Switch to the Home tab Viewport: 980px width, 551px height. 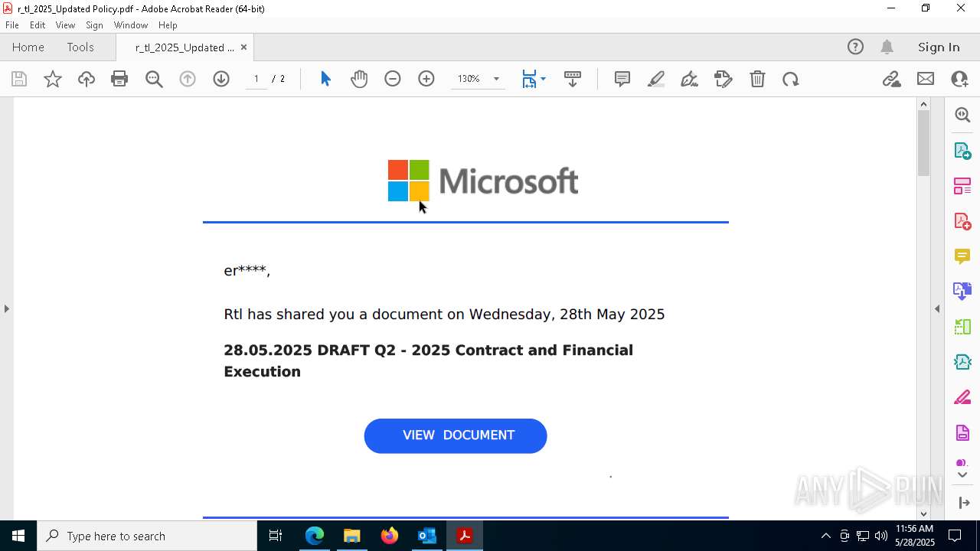pos(28,47)
